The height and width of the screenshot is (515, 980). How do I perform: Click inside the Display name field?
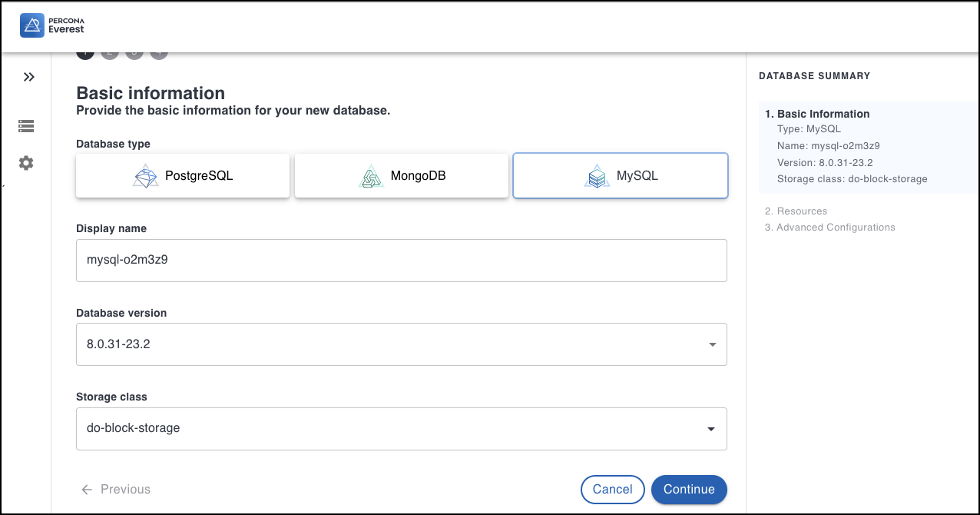point(401,260)
